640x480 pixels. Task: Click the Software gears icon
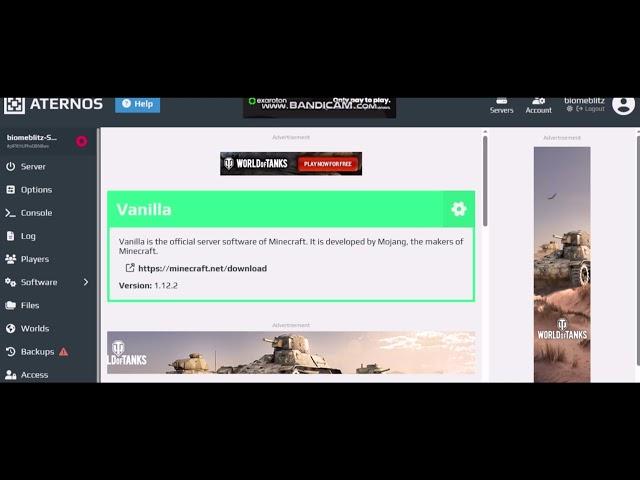point(11,282)
